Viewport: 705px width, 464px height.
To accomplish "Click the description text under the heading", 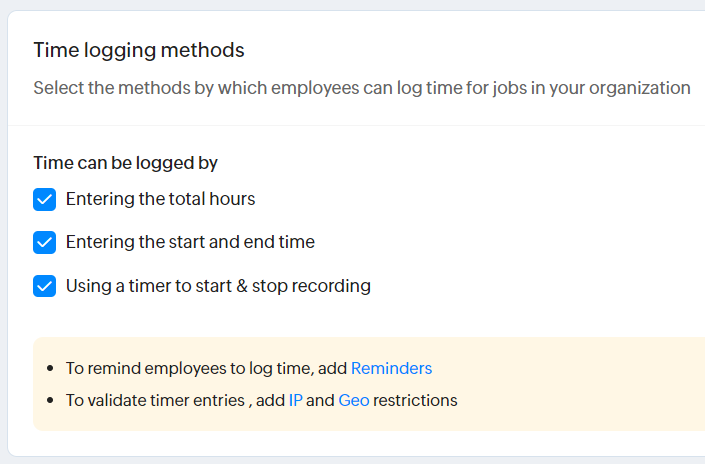I will coord(361,88).
